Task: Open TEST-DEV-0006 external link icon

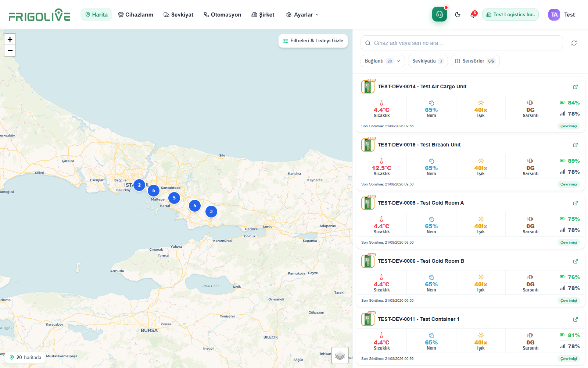Action: coord(576,261)
